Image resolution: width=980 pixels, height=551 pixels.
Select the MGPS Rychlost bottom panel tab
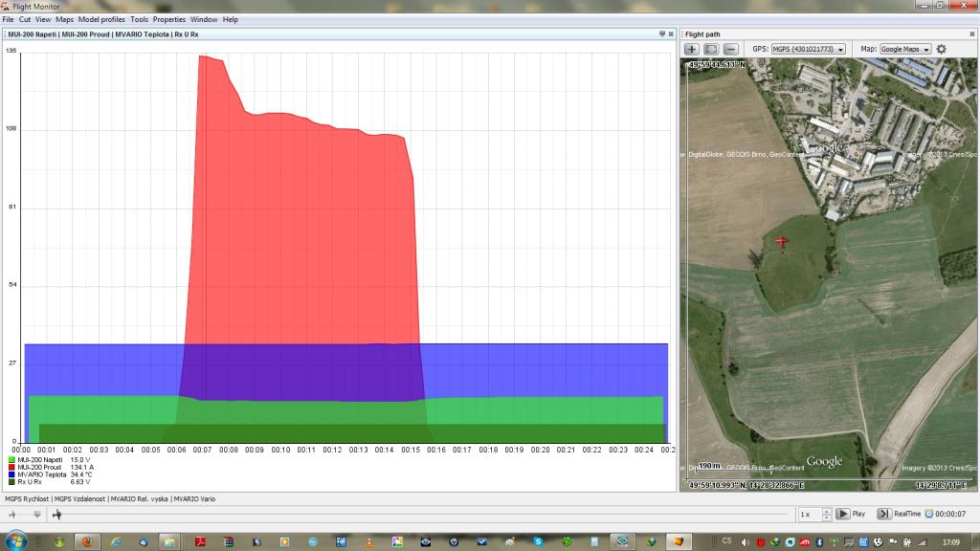tap(26, 498)
